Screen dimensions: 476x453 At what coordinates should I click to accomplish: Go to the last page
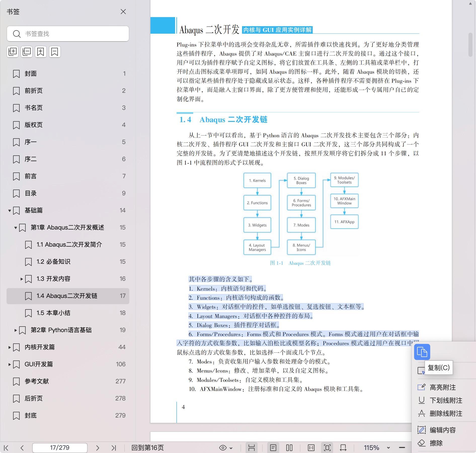[x=114, y=448]
